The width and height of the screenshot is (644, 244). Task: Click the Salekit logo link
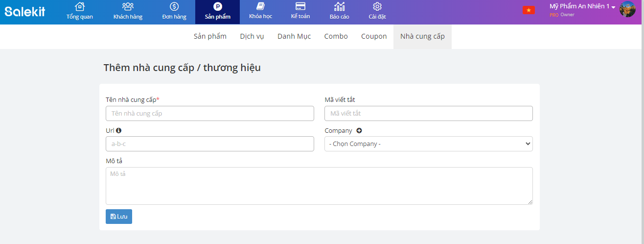tap(25, 11)
